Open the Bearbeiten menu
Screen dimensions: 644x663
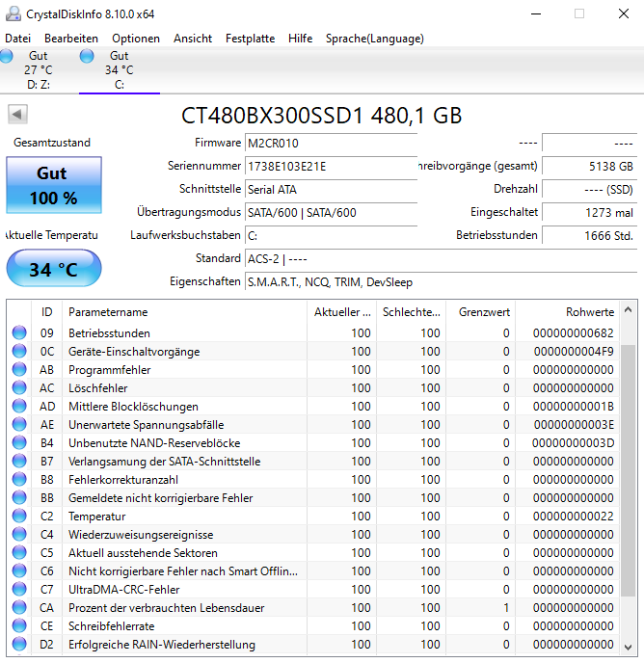[x=71, y=39]
